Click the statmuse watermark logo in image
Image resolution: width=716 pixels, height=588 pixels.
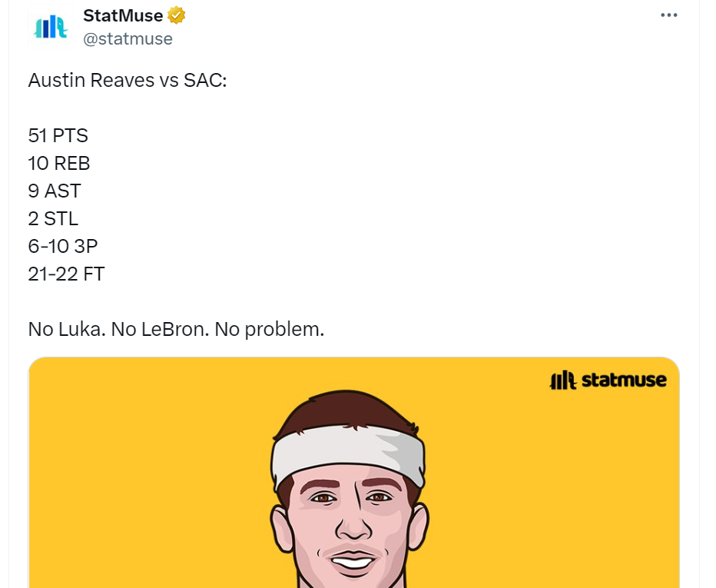pos(608,380)
